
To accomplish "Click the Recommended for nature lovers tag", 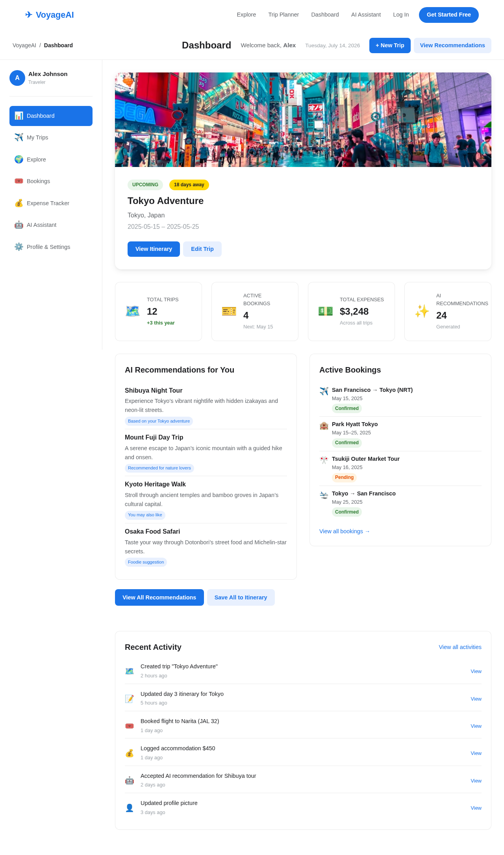I will 159,468.
